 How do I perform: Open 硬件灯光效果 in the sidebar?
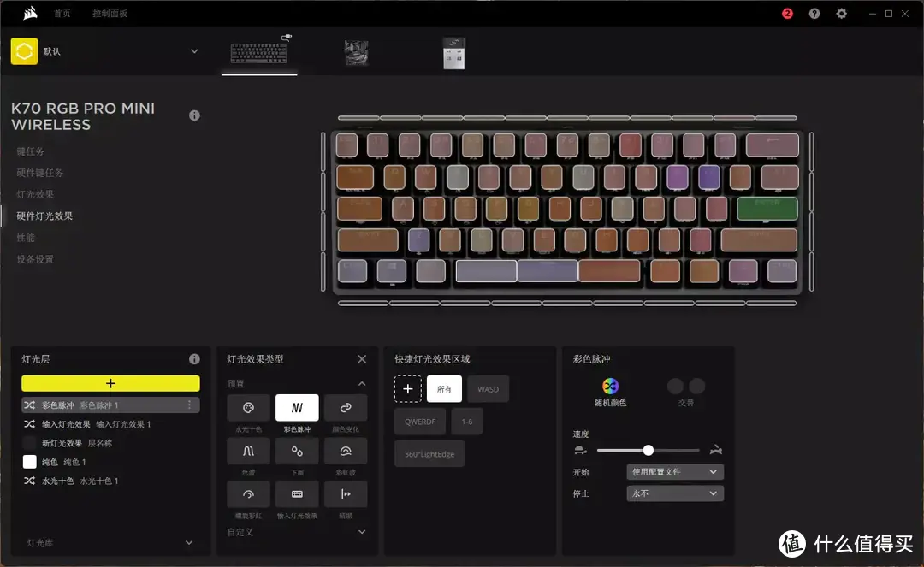tap(44, 216)
